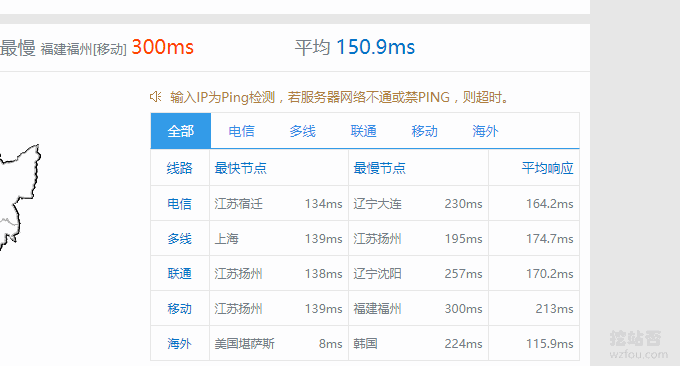Click the 224ms slowest value

point(463,344)
